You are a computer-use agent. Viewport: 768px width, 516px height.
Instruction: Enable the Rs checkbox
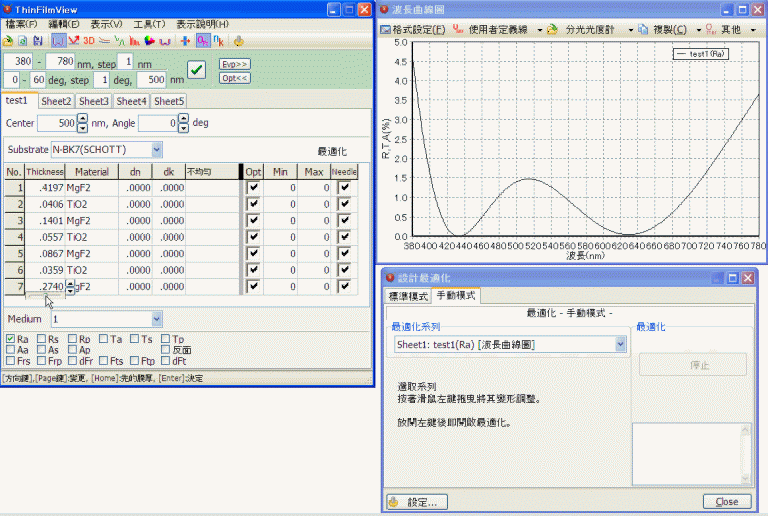click(42, 339)
